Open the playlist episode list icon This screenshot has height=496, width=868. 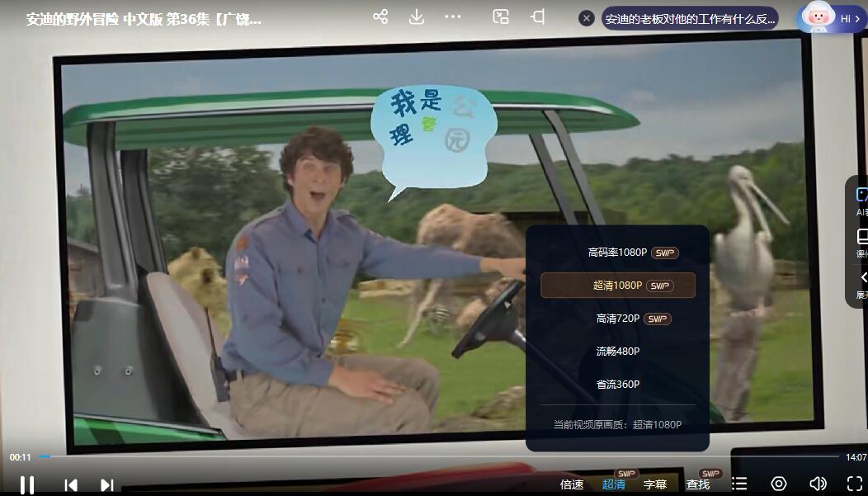coord(739,484)
